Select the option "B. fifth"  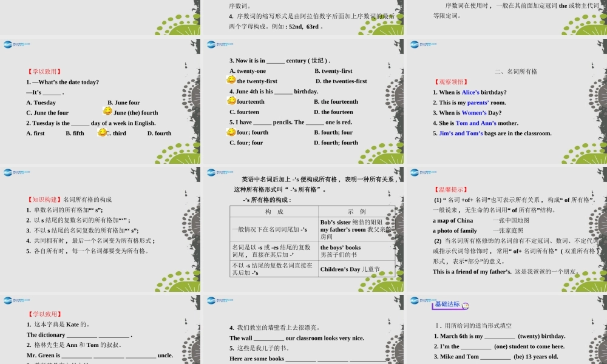pos(75,133)
